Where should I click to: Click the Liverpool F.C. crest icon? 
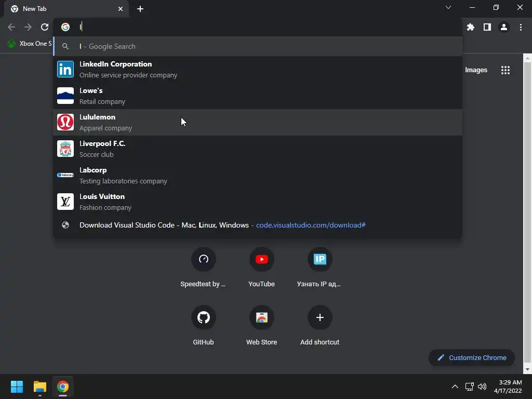point(65,149)
